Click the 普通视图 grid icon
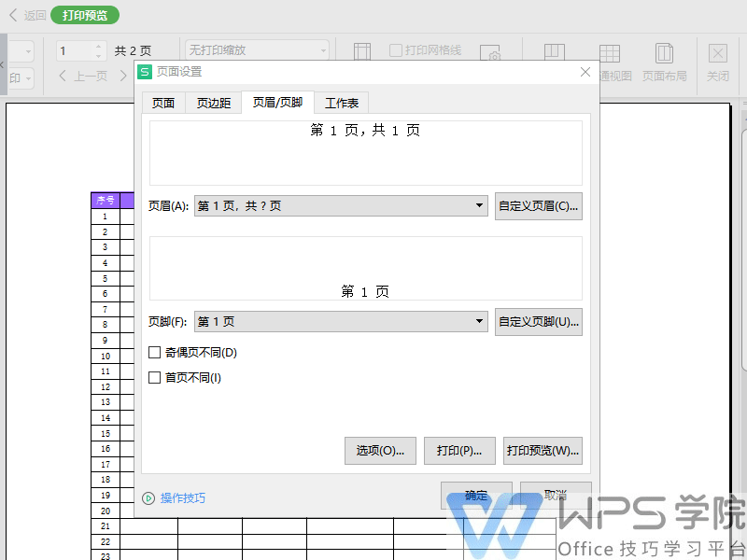747x560 pixels. coord(610,52)
